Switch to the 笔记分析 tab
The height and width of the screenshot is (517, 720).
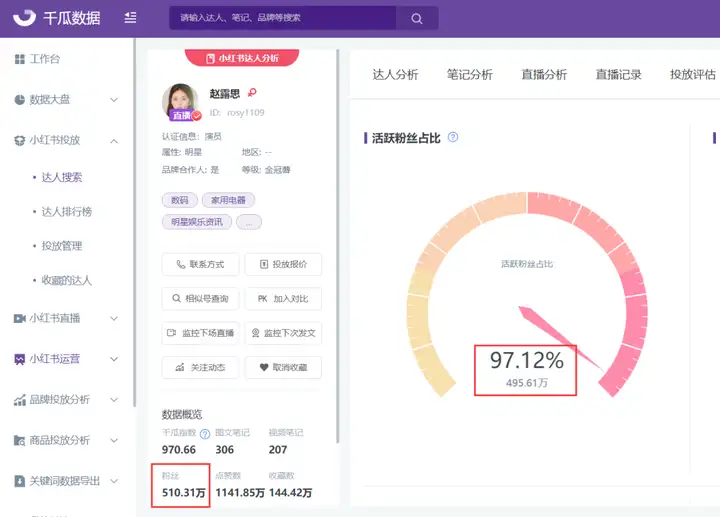[x=470, y=74]
